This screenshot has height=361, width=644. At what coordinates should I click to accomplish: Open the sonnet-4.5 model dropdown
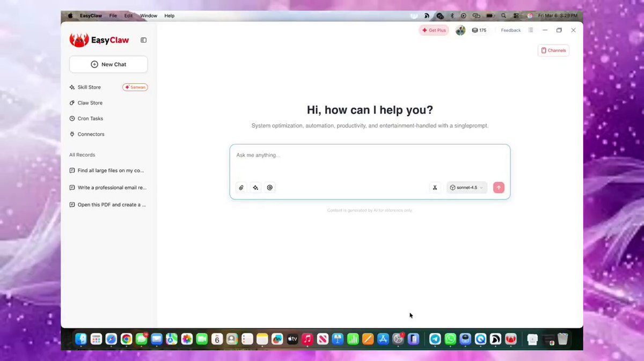coord(467,188)
